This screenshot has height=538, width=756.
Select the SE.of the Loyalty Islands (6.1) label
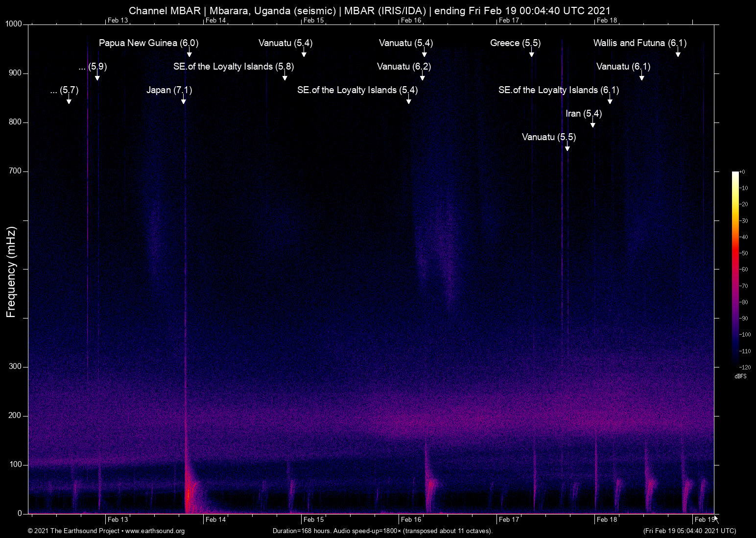(x=558, y=90)
